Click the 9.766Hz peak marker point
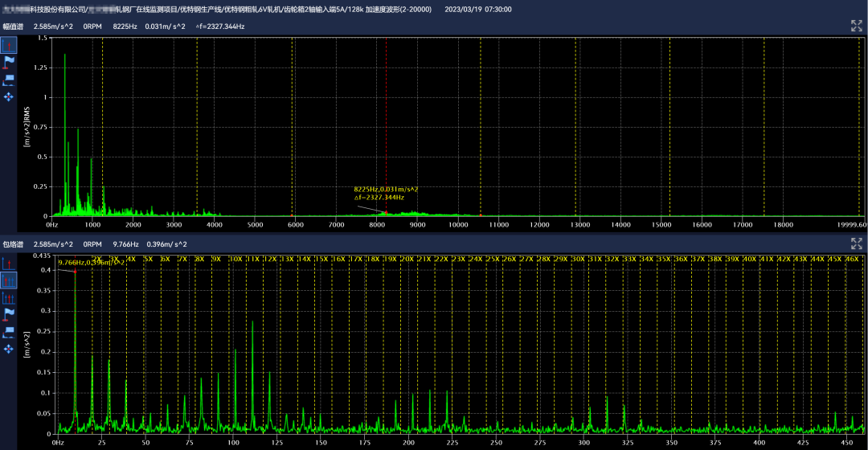Screen dimensions: 868x450 (x=76, y=272)
